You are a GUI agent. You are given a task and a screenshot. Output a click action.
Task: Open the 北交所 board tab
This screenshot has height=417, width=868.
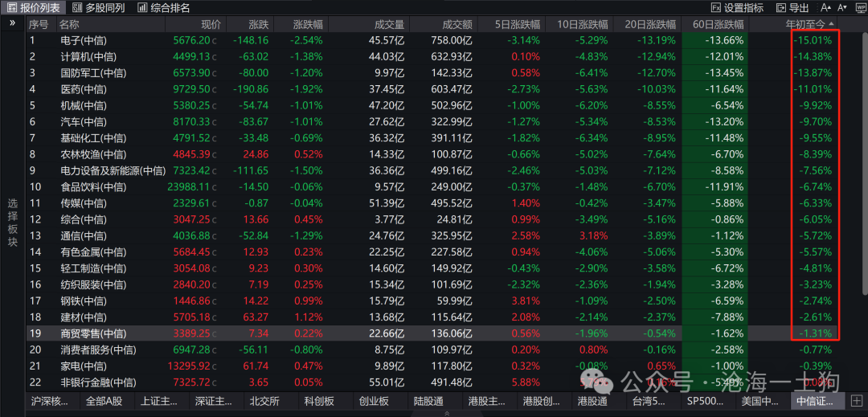pyautogui.click(x=264, y=401)
